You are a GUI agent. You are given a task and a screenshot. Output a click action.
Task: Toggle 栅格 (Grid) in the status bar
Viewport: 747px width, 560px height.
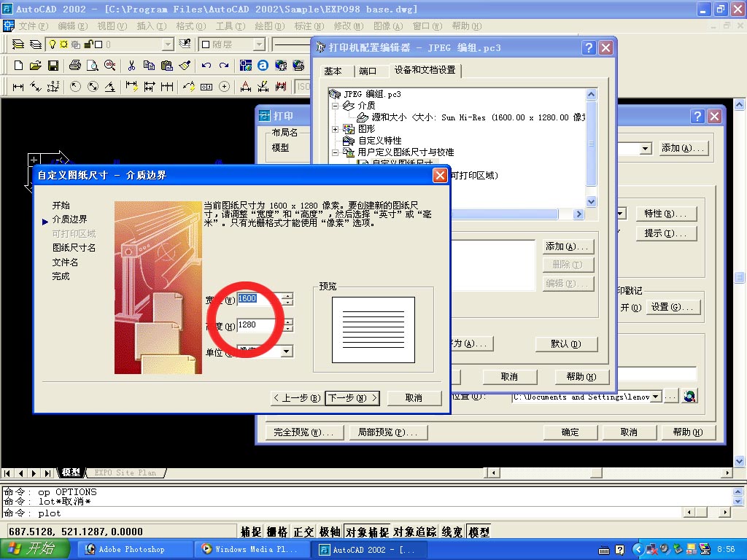point(276,532)
